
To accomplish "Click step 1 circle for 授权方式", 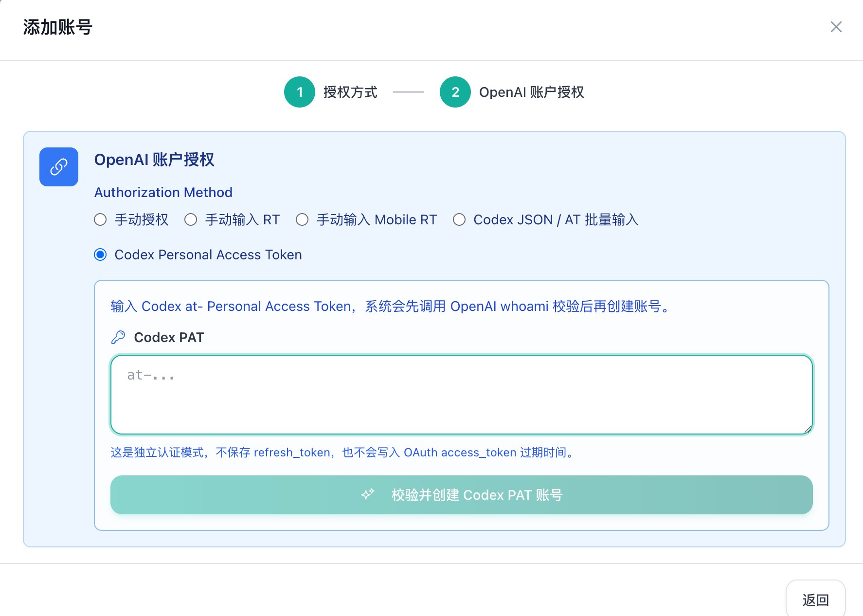I will (x=300, y=92).
